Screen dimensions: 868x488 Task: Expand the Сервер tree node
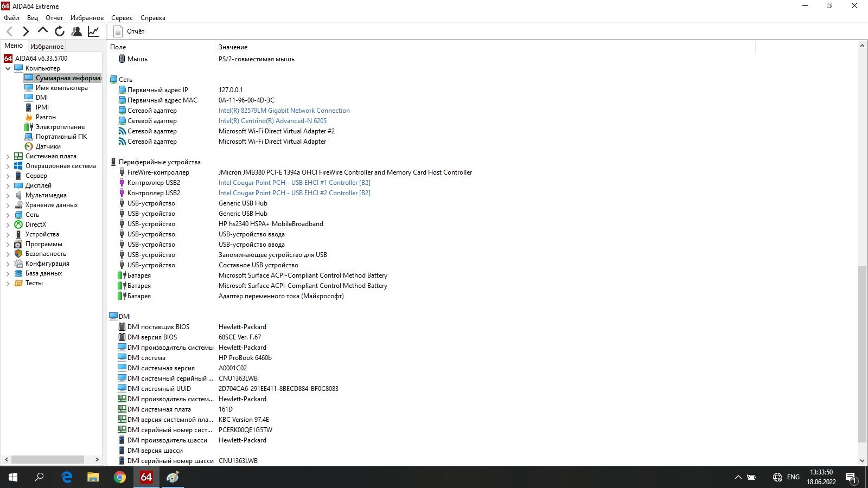pos(8,176)
